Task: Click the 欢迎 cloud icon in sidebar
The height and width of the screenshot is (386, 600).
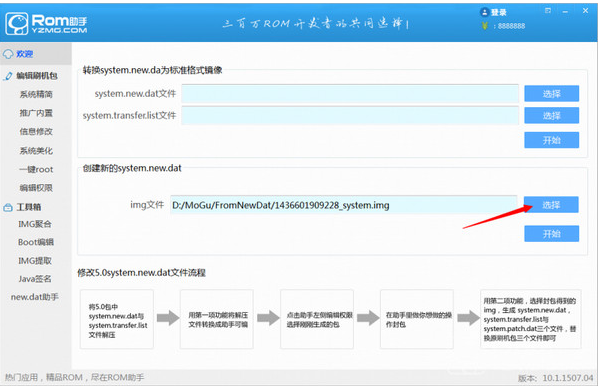Action: click(x=8, y=54)
